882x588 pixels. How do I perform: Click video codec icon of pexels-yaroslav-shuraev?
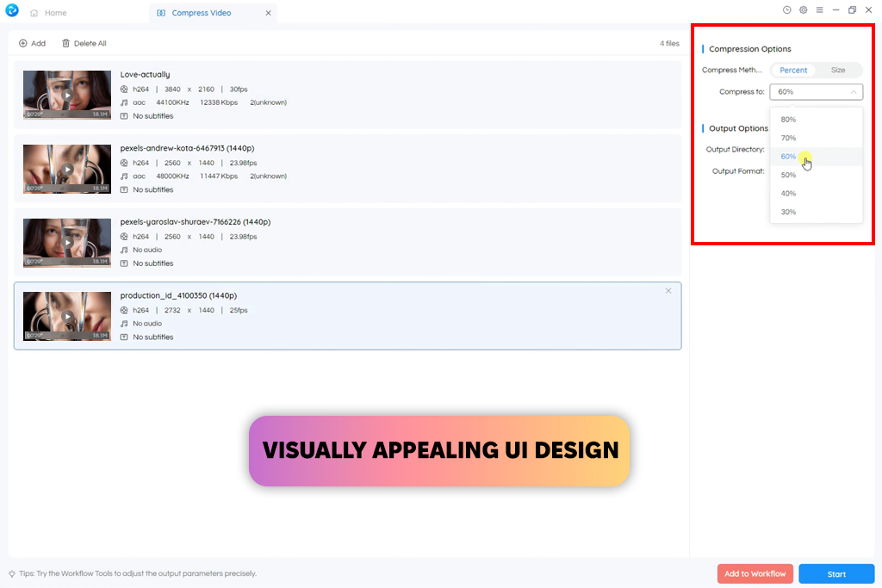click(x=124, y=236)
